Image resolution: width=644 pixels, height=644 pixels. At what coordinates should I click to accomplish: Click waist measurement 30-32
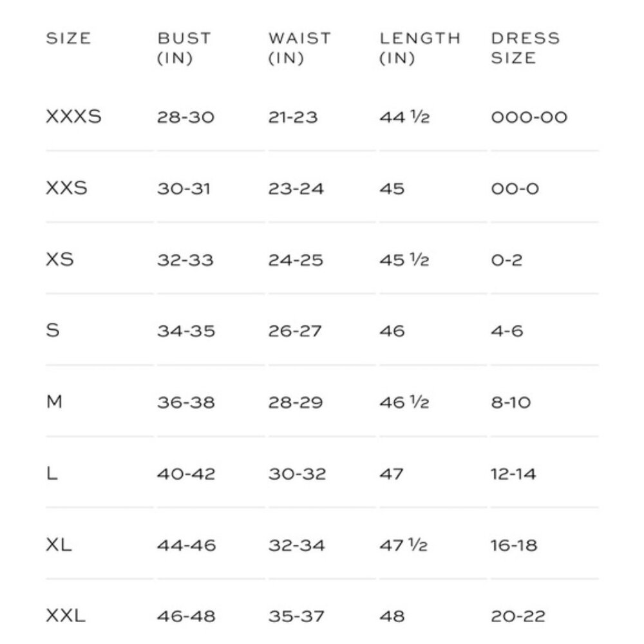point(298,474)
